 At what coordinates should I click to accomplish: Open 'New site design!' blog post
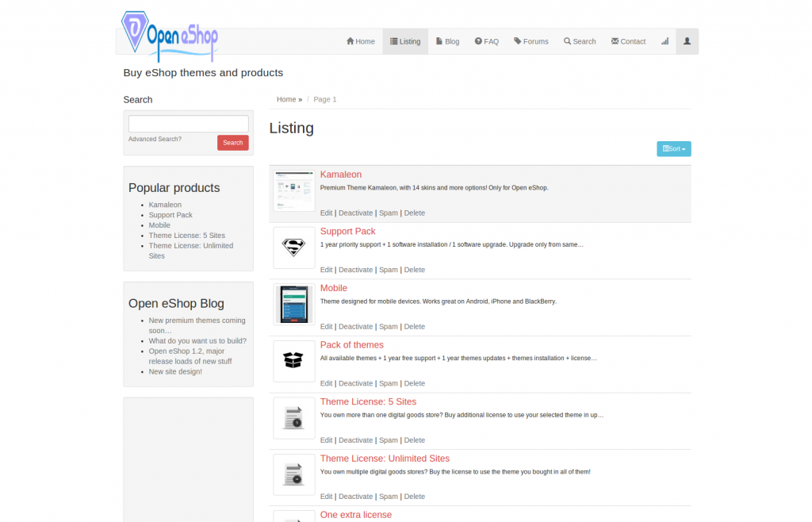pos(175,372)
